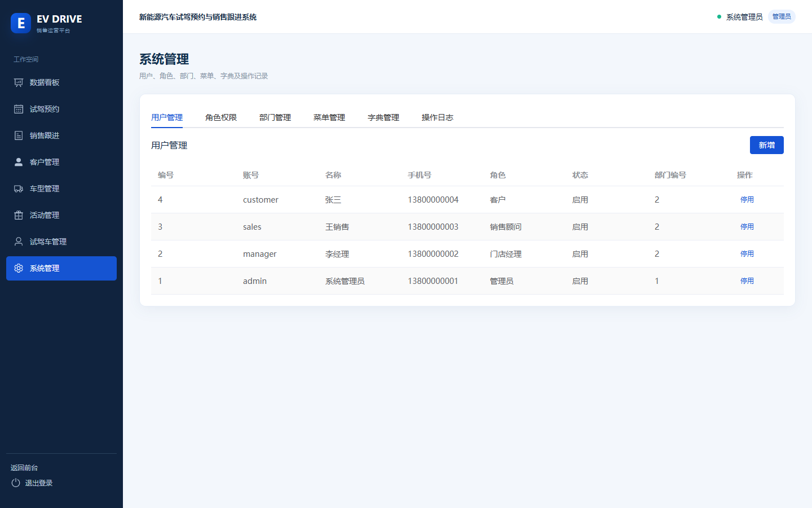Click the 新增 button
Screen dimensions: 812x508
tap(767, 145)
